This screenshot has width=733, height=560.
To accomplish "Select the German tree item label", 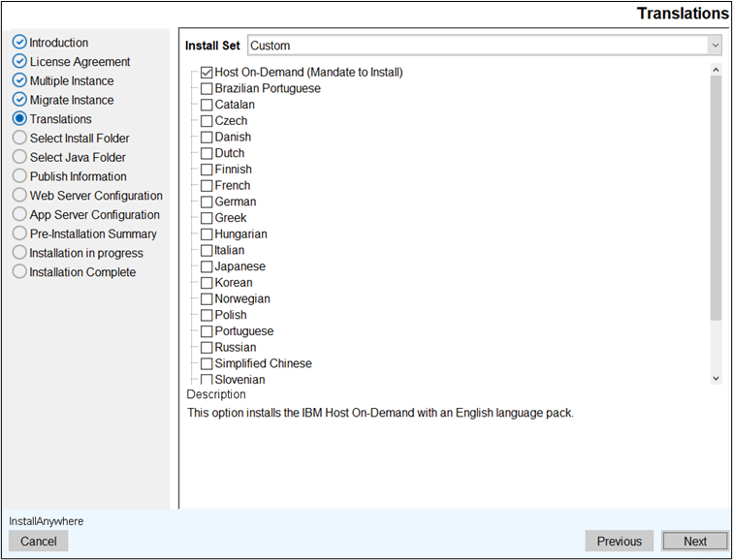I will (236, 202).
